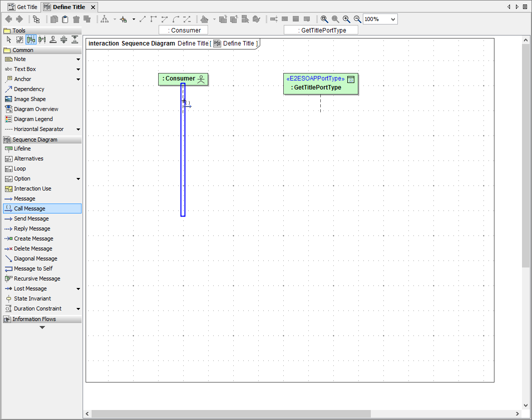Choose the Lifeline tool in palette

[22, 148]
